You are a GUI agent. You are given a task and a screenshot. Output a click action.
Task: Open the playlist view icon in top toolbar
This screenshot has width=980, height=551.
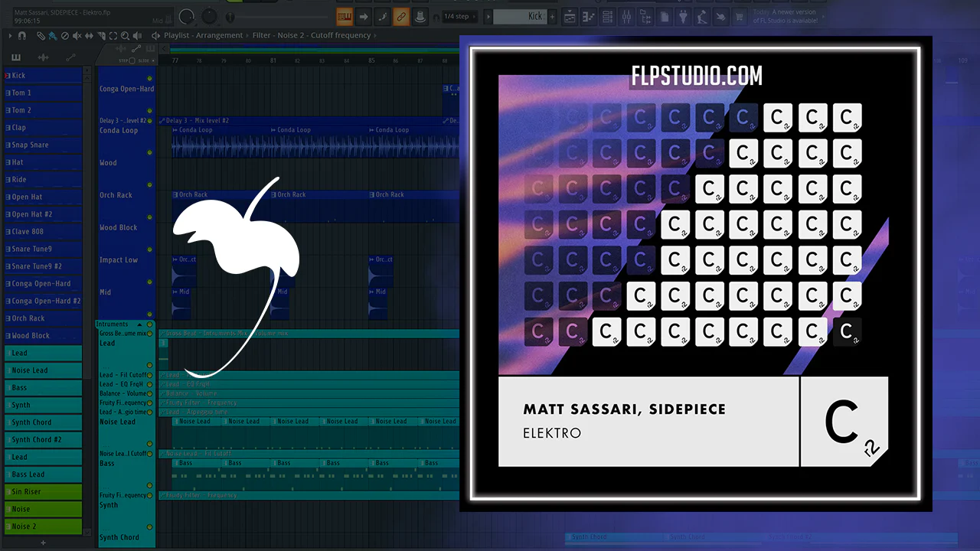pos(570,16)
